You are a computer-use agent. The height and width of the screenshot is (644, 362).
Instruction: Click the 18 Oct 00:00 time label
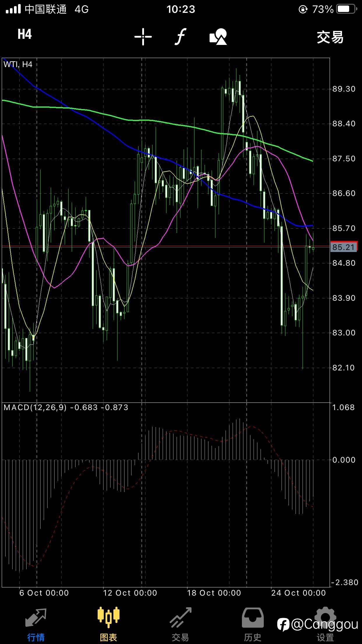214,593
